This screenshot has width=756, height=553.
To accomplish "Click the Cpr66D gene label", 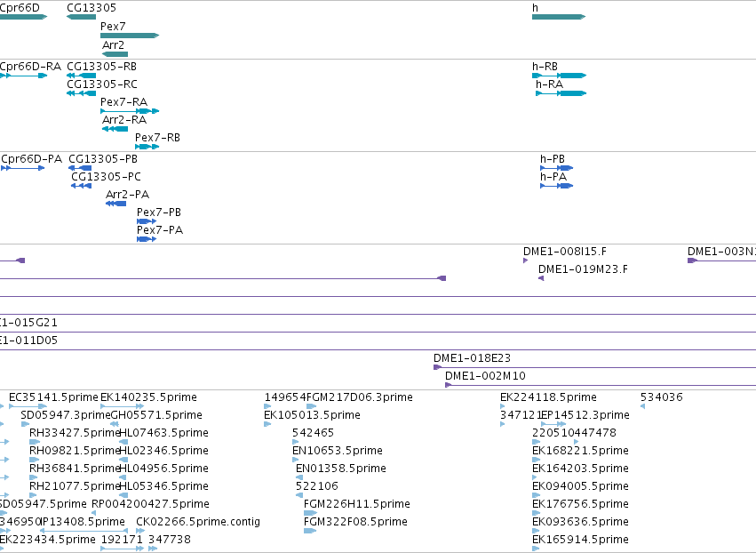I will (x=20, y=8).
